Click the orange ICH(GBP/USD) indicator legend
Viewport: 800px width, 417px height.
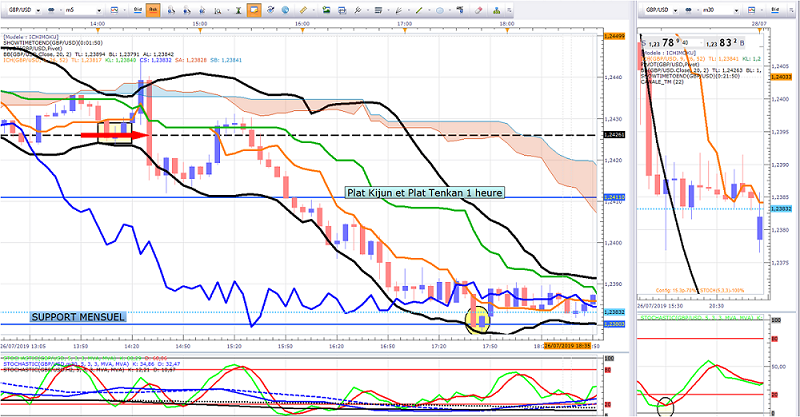pyautogui.click(x=122, y=60)
